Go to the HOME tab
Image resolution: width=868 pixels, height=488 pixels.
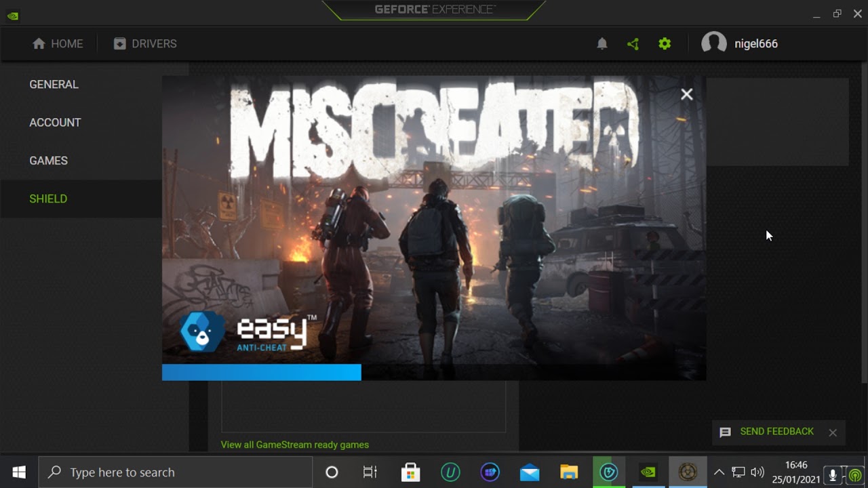click(58, 43)
